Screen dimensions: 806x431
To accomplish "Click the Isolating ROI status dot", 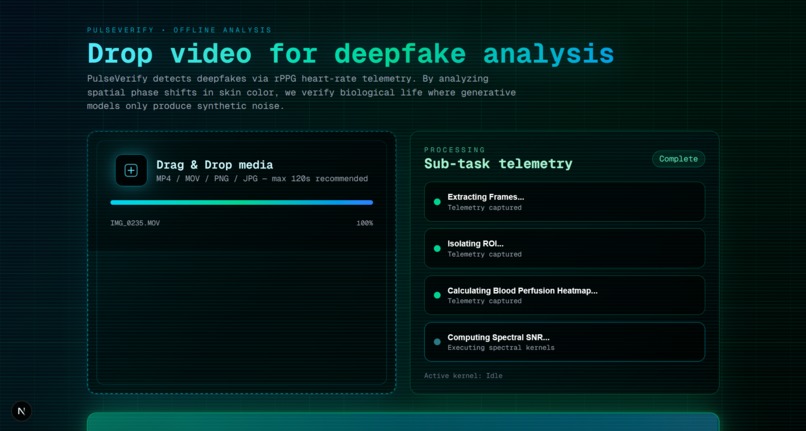I will pos(437,248).
